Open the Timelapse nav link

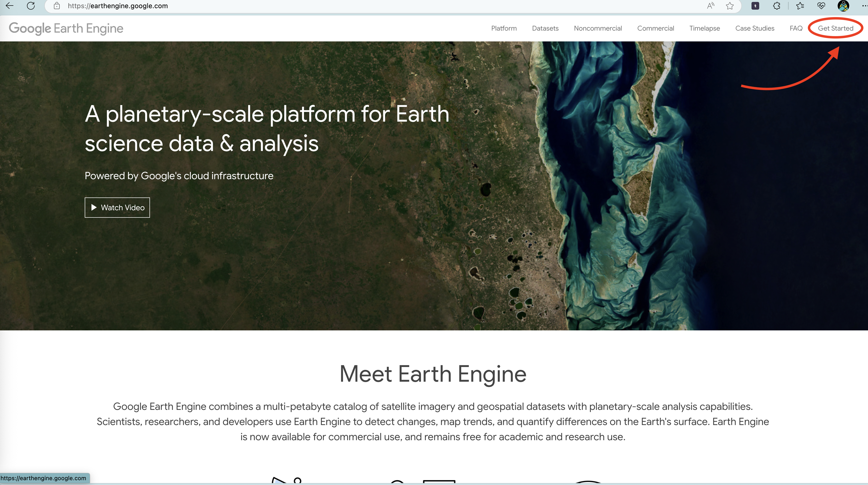[705, 28]
